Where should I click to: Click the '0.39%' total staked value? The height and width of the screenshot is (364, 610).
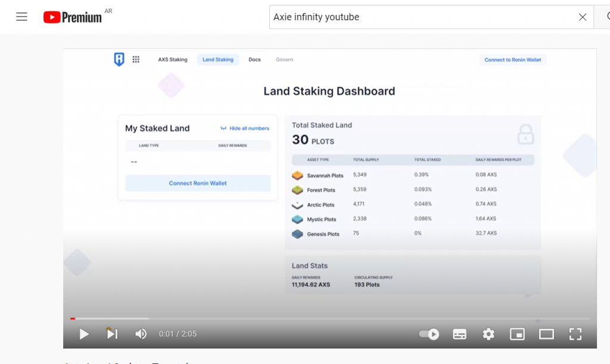coord(421,175)
